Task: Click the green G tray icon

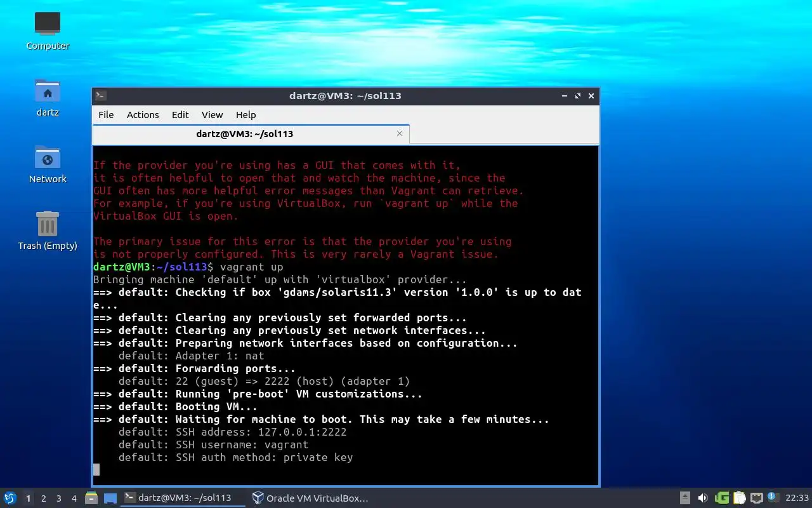Action: tap(722, 498)
